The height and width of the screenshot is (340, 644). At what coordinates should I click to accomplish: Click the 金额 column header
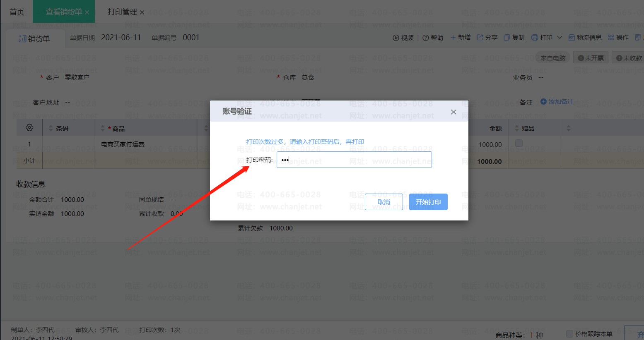(x=495, y=129)
